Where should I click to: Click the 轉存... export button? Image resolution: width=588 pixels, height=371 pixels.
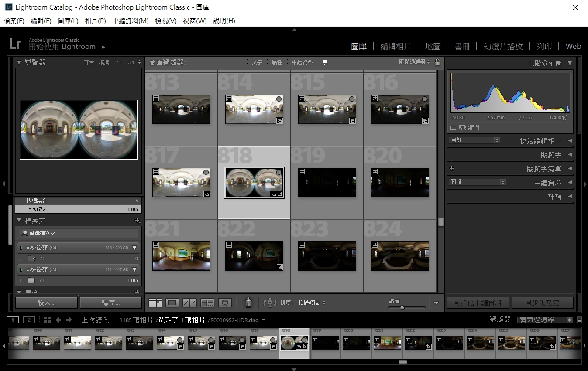(x=111, y=303)
